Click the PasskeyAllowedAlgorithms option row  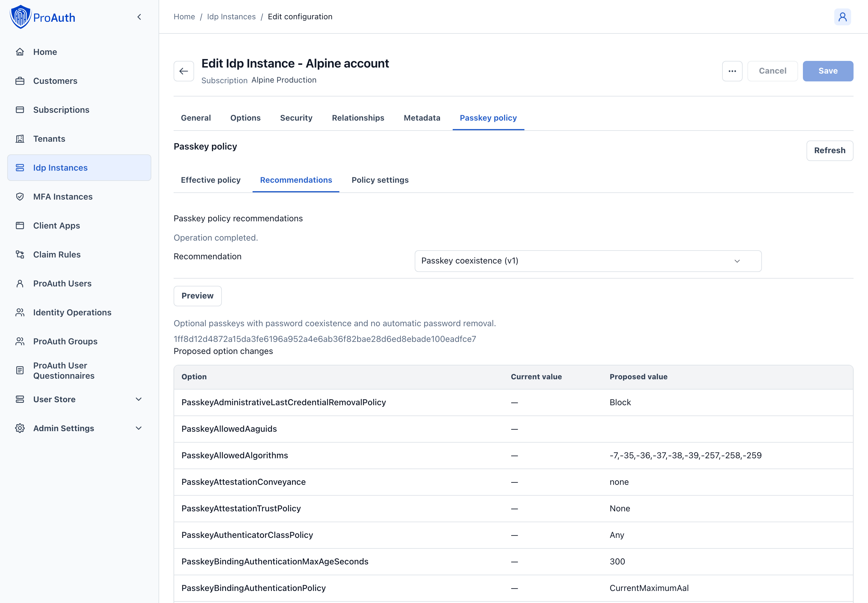click(513, 456)
